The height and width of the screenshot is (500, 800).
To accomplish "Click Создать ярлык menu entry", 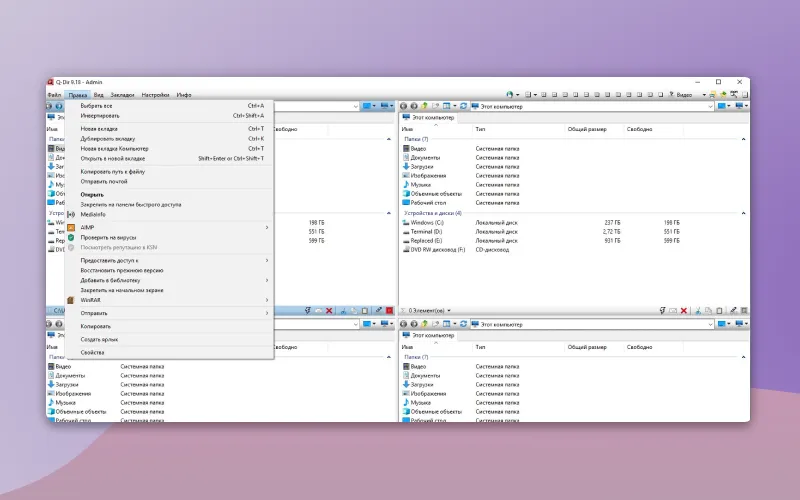I will pos(100,339).
